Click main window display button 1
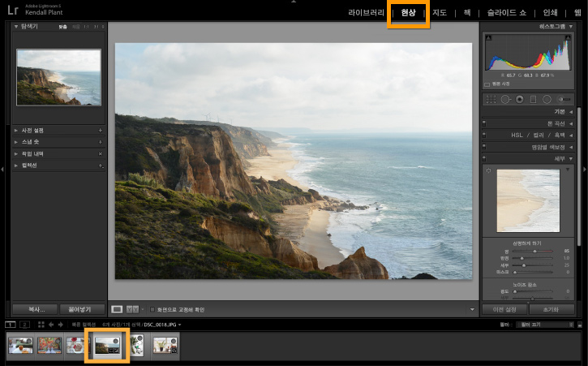This screenshot has width=588, height=366. tap(11, 325)
